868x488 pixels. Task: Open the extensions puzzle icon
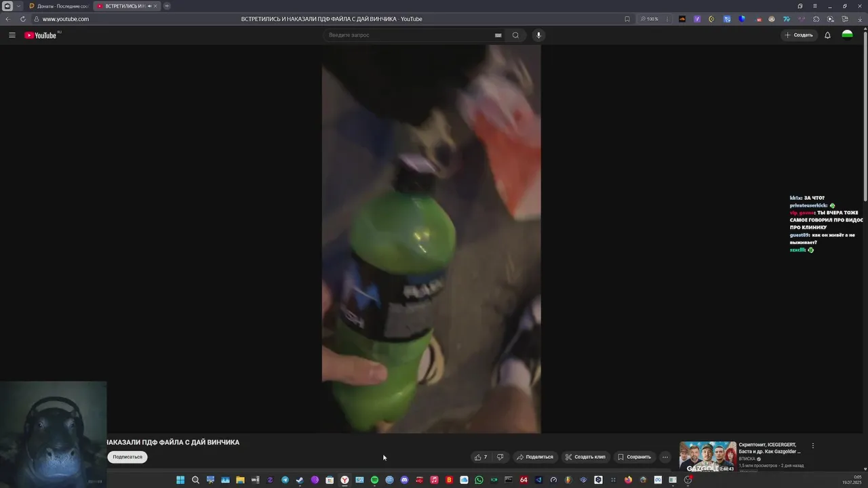pos(816,19)
